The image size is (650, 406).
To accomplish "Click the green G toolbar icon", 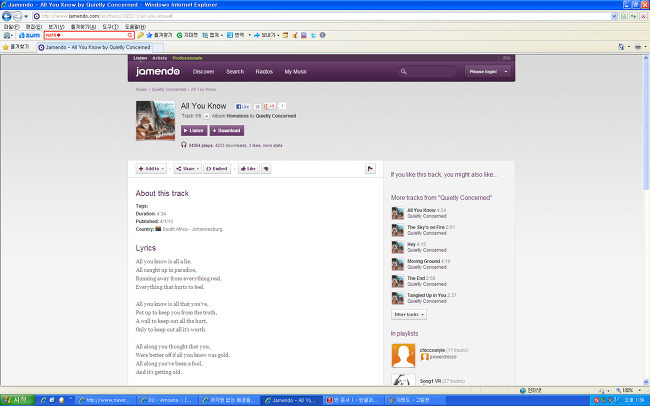I will click(x=179, y=35).
